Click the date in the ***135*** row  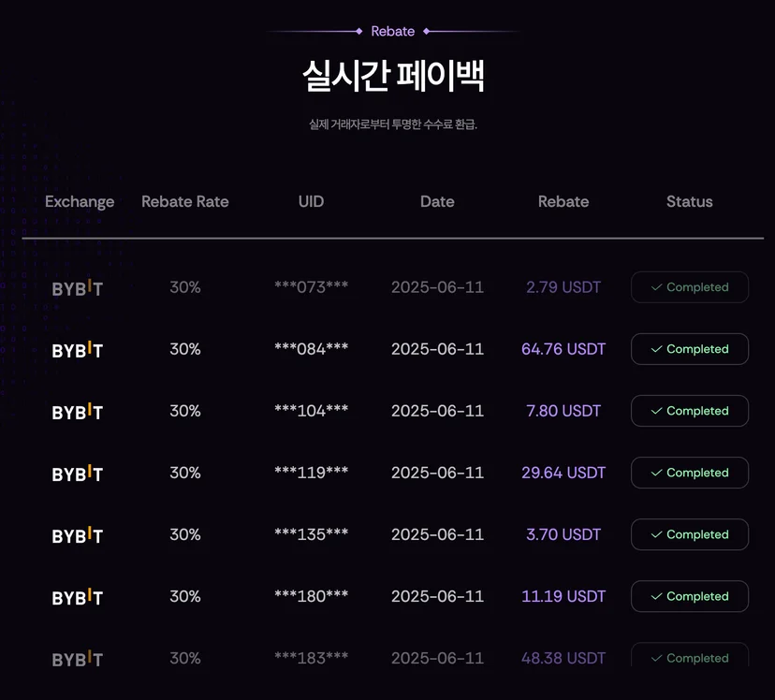pyautogui.click(x=437, y=534)
